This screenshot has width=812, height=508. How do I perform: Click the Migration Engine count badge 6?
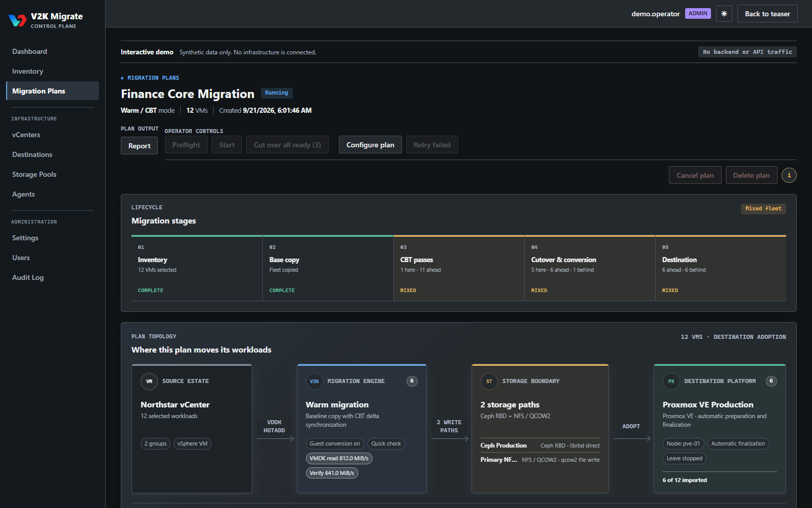(412, 381)
